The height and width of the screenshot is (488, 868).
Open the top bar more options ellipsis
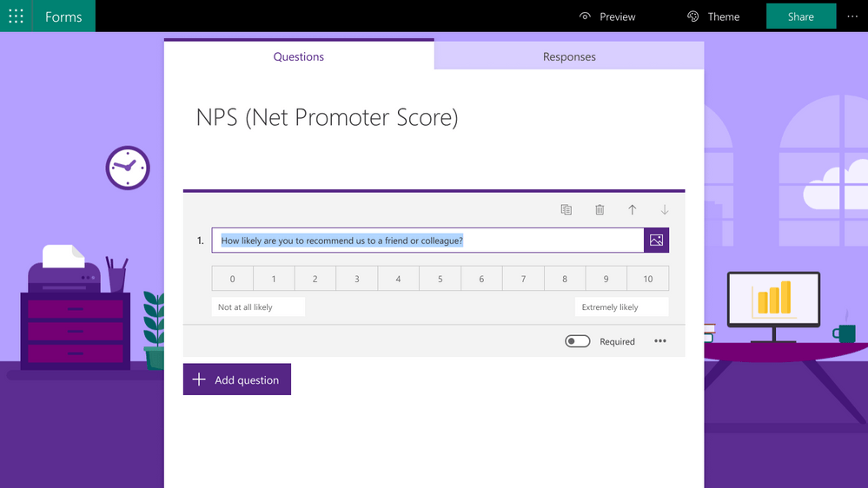(852, 16)
